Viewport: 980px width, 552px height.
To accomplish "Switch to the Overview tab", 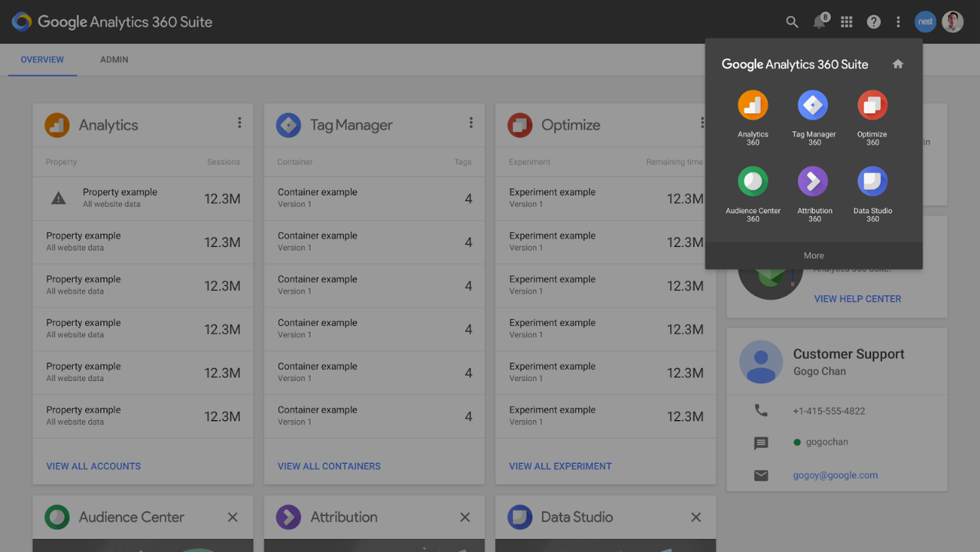I will [42, 60].
